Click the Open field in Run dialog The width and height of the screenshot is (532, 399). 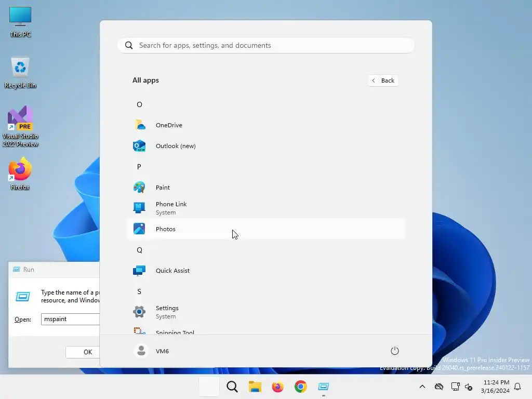pyautogui.click(x=70, y=319)
